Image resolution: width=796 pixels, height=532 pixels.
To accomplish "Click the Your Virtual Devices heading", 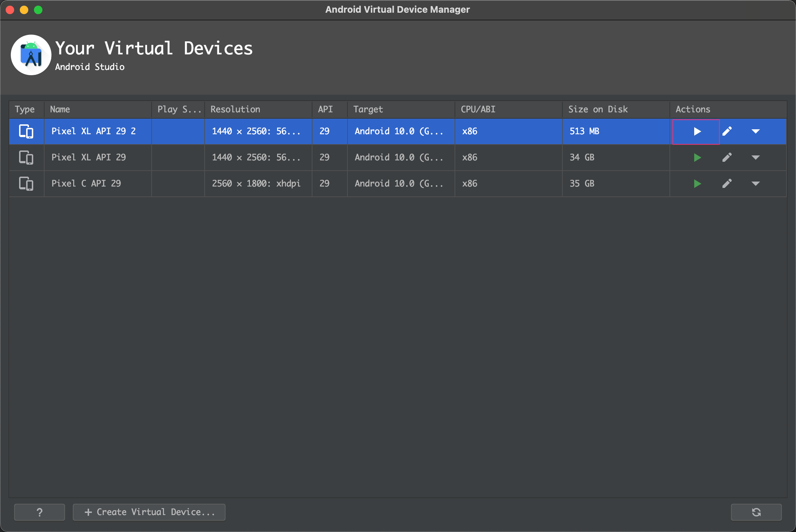I will 154,48.
